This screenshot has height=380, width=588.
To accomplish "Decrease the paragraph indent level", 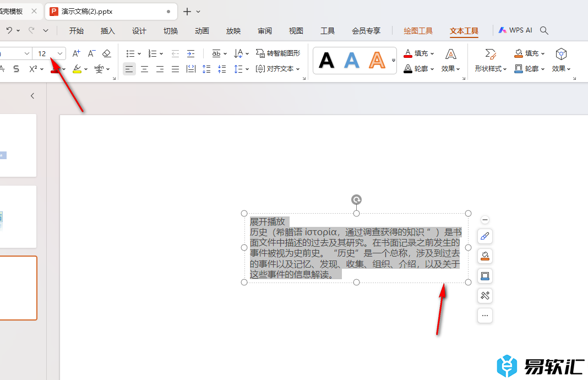I will 175,53.
